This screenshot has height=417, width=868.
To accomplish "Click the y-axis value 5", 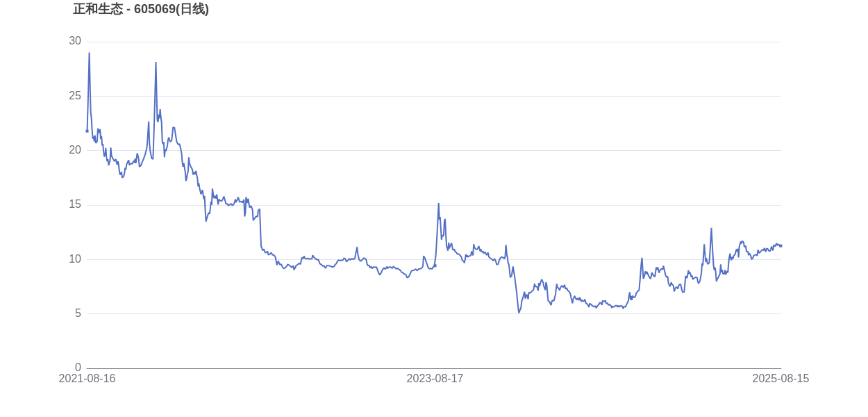I will coord(78,313).
